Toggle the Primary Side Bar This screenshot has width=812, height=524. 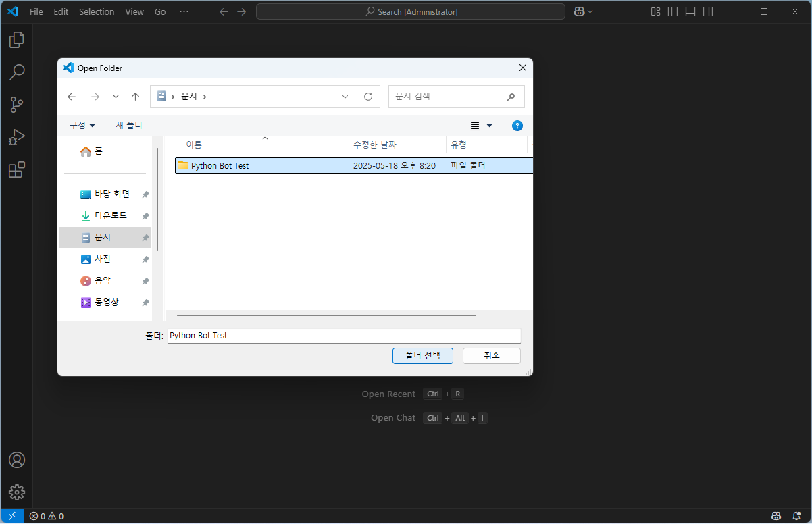point(673,11)
